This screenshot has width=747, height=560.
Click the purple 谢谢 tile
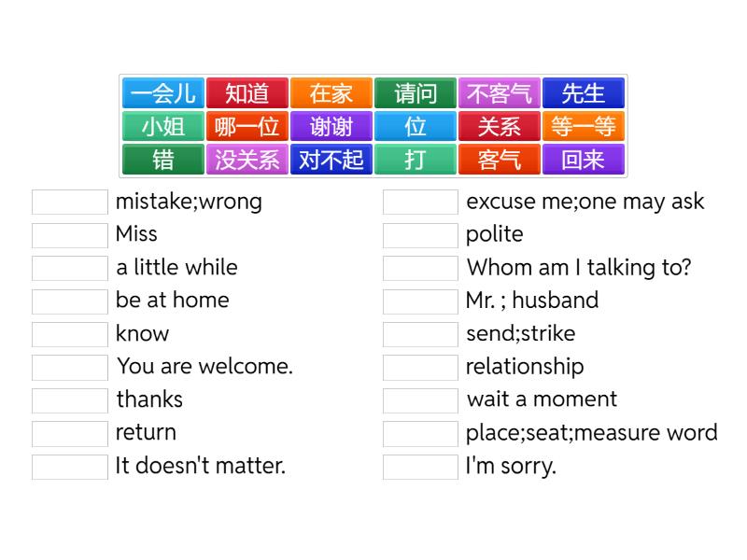(x=331, y=126)
